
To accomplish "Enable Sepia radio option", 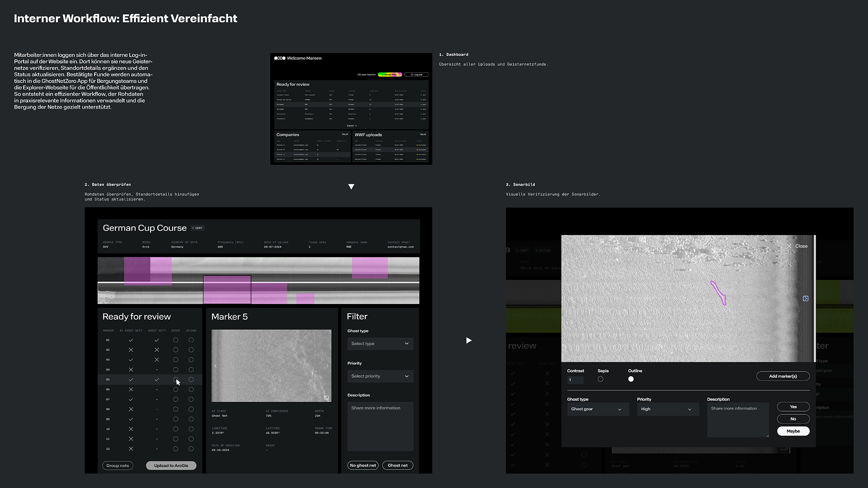I will [600, 379].
